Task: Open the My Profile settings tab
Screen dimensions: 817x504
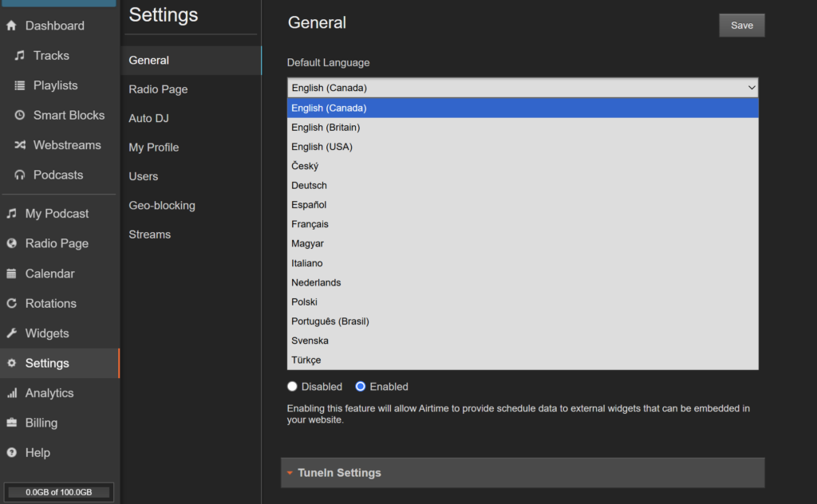Action: (x=191, y=148)
